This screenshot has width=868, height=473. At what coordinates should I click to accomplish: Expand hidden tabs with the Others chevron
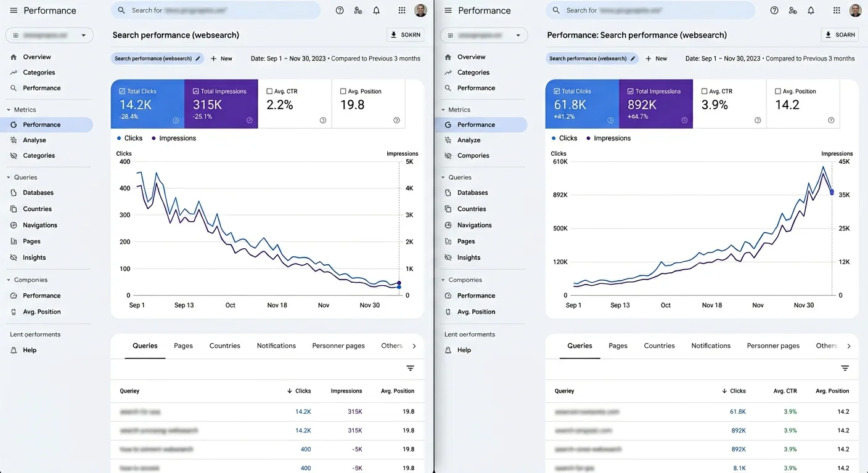[x=414, y=346]
